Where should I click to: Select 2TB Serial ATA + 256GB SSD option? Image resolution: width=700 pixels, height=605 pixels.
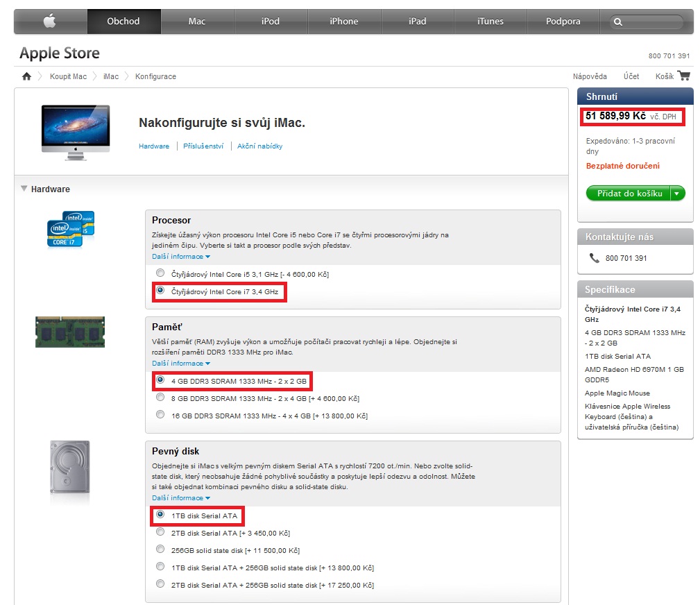(x=160, y=584)
